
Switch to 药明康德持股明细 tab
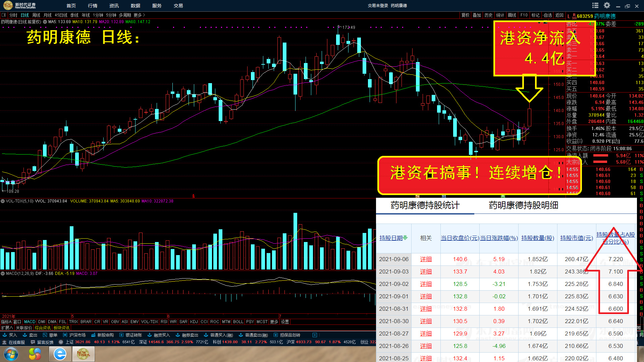tap(523, 205)
